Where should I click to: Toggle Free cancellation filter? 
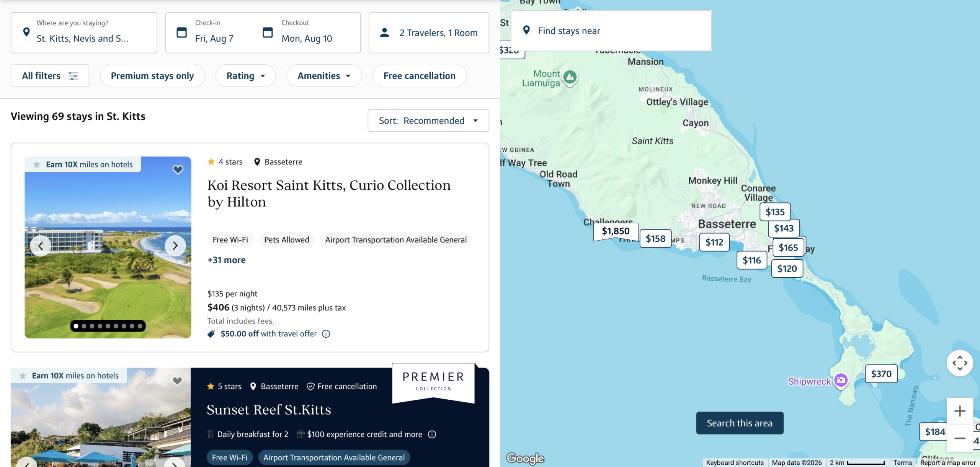pos(420,76)
